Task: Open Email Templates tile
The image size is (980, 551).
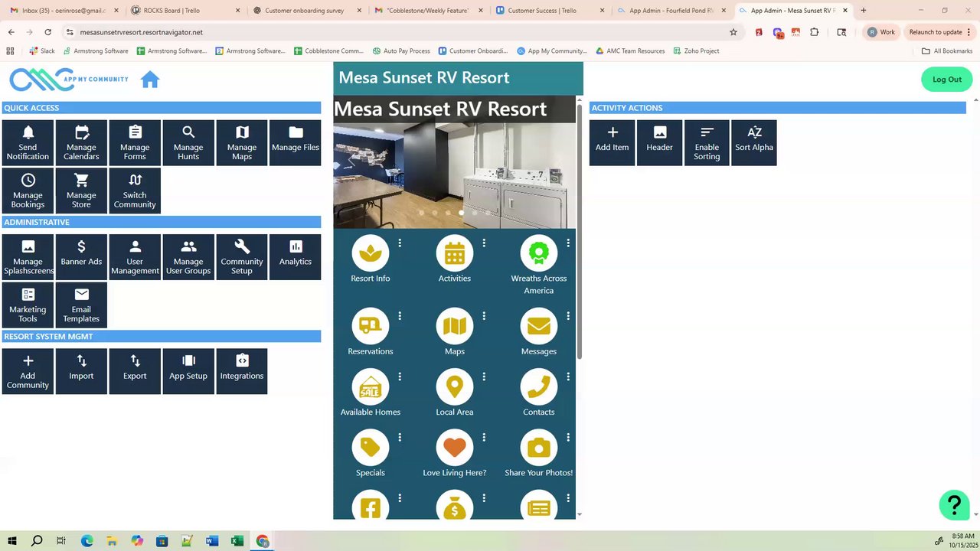Action: [81, 305]
